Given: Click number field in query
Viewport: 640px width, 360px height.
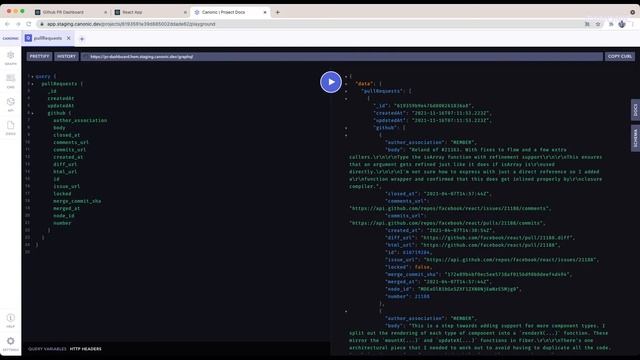Looking at the screenshot, I should point(62,223).
